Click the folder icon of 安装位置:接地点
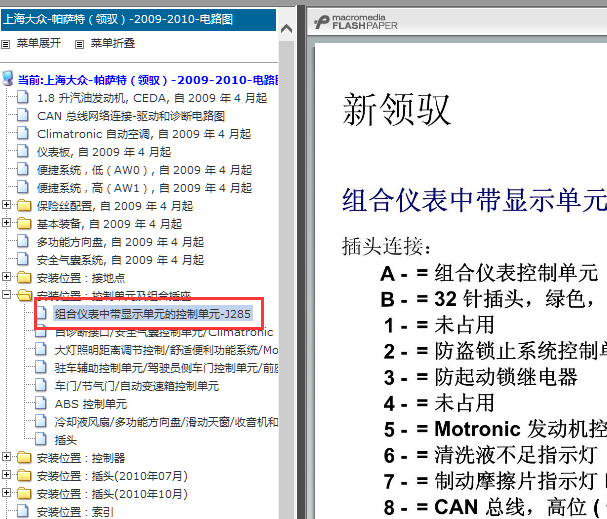Image resolution: width=607 pixels, height=519 pixels. tap(24, 277)
